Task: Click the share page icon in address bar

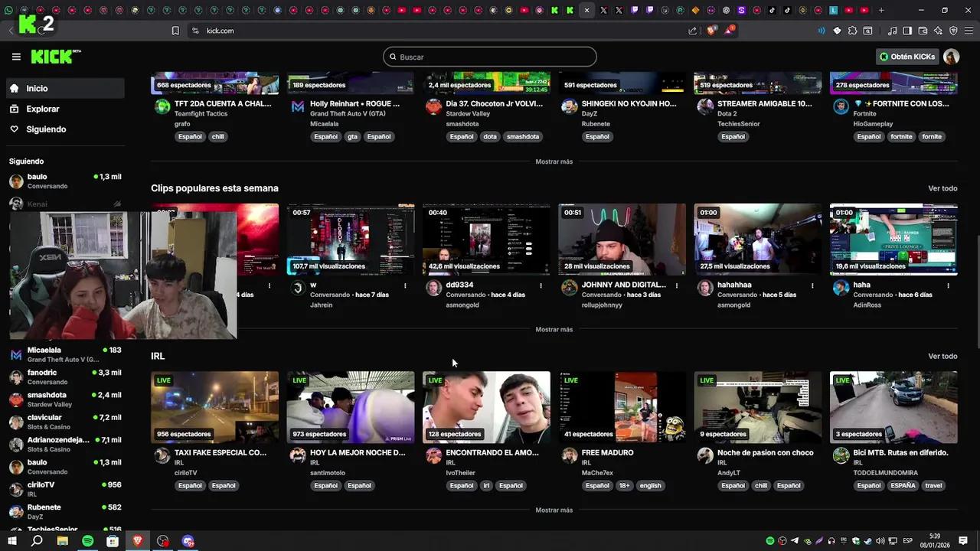Action: pyautogui.click(x=693, y=31)
